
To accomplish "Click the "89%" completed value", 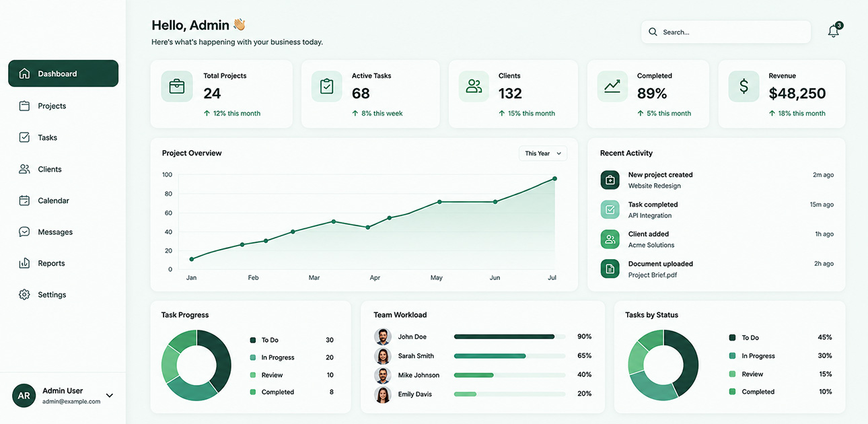I will (652, 94).
